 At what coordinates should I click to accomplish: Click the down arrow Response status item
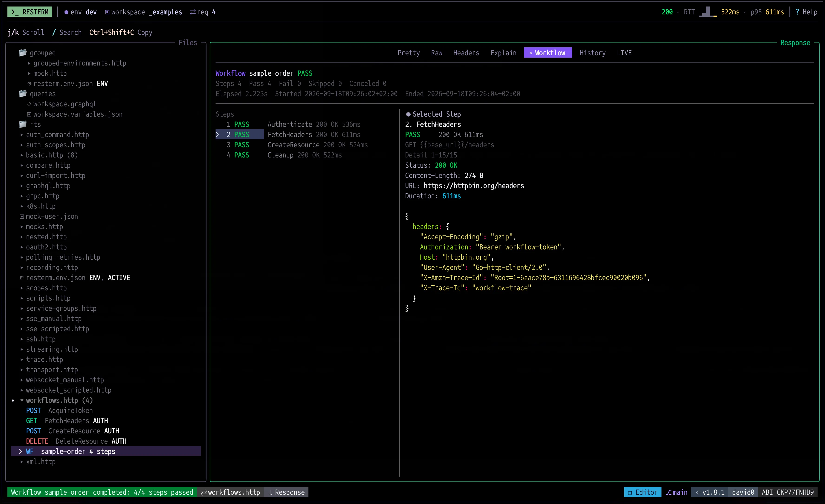click(286, 492)
